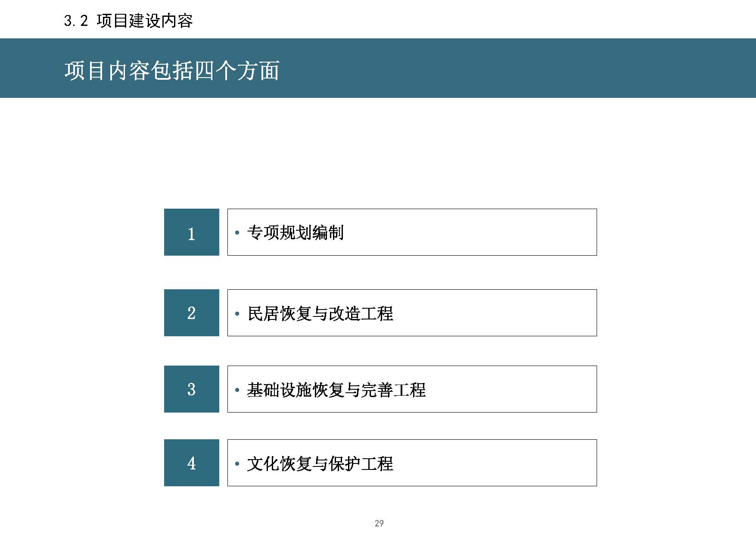This screenshot has width=756, height=535.
Task: Click the text 专项规划编制
Action: [296, 233]
